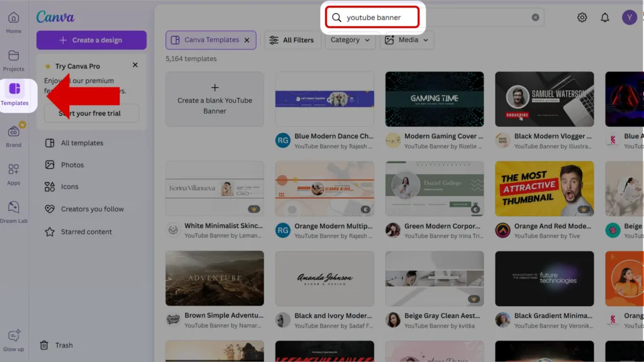Image resolution: width=644 pixels, height=362 pixels.
Task: Open Korina Villanueva skincare thumbnail
Action: pyautogui.click(x=215, y=189)
